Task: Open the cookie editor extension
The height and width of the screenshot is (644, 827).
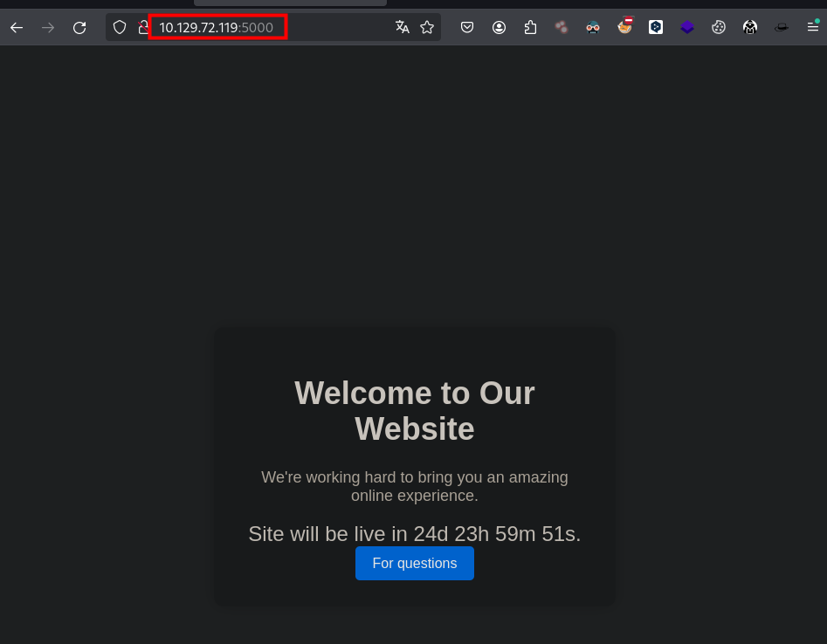Action: pyautogui.click(x=719, y=27)
